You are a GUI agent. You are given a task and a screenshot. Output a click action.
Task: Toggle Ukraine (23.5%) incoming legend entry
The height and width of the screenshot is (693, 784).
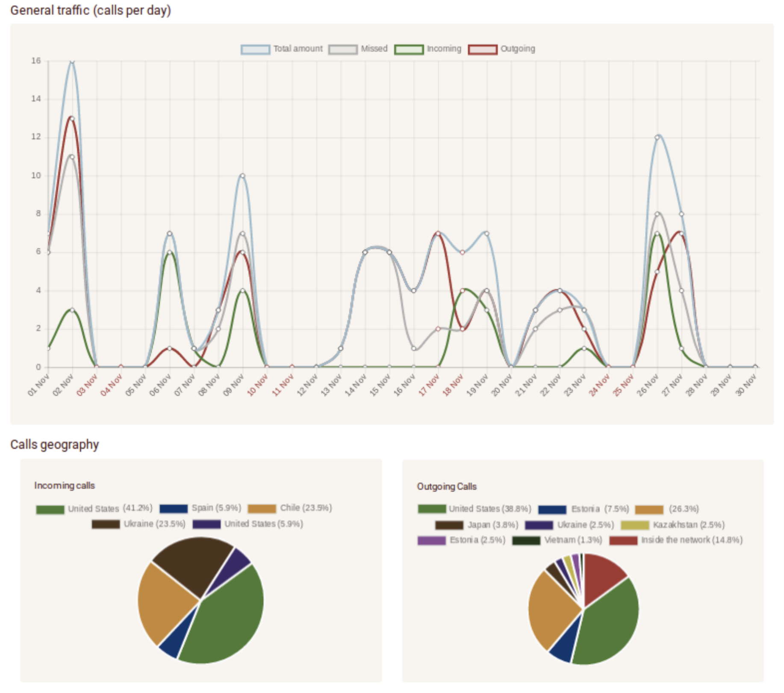click(x=139, y=524)
